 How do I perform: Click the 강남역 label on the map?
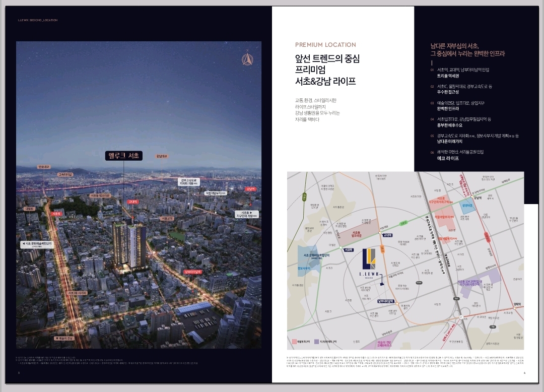tap(478, 198)
